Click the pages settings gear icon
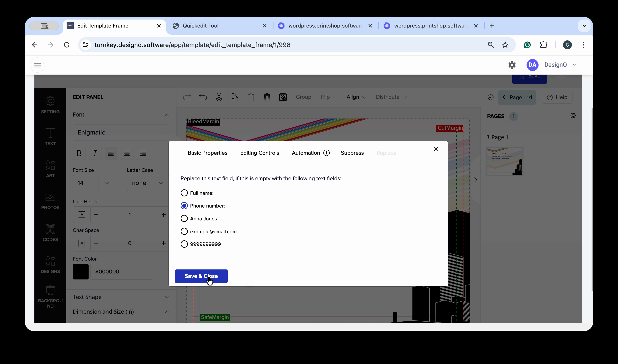The width and height of the screenshot is (618, 364). 572,116
